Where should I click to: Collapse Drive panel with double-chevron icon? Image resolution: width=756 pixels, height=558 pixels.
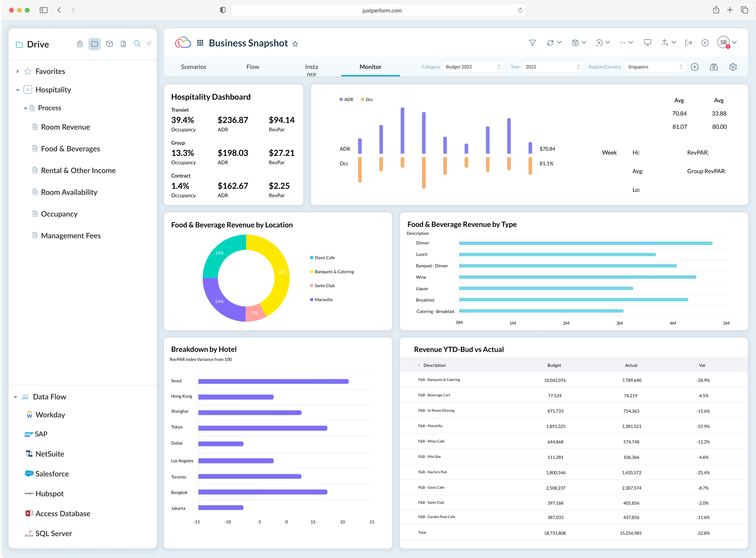(149, 44)
